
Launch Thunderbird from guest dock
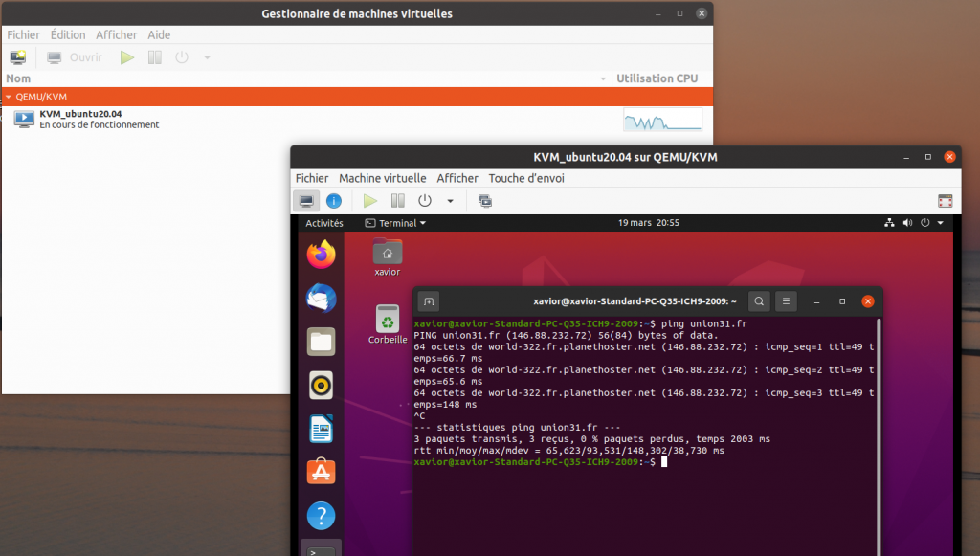click(x=322, y=298)
